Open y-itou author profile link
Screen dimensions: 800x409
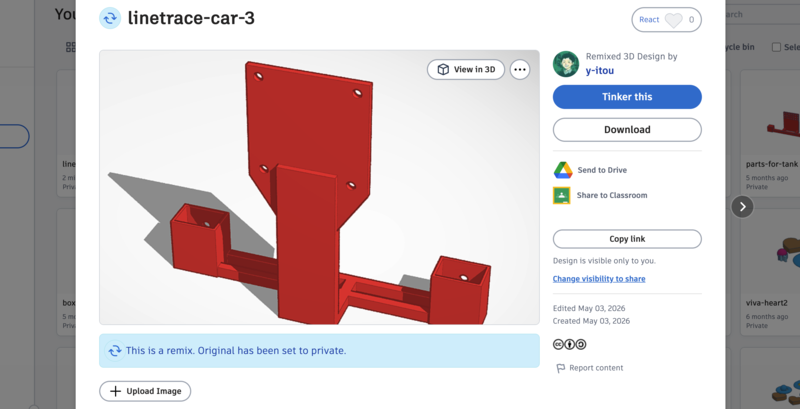pos(599,70)
